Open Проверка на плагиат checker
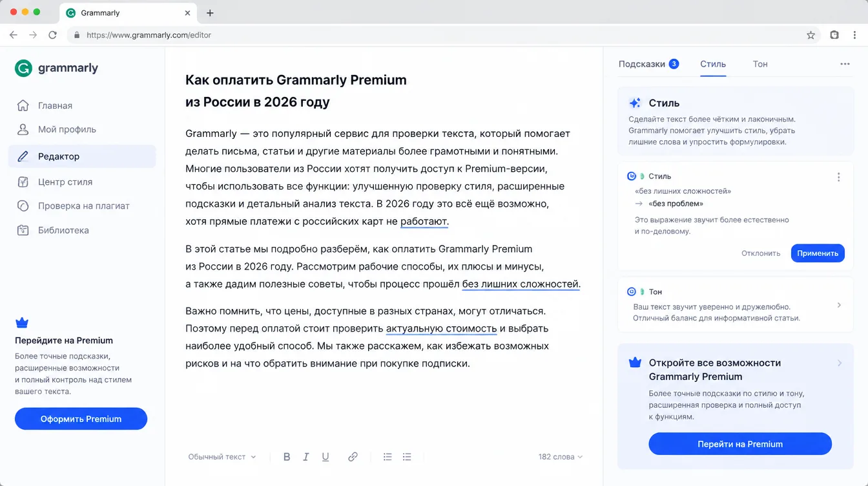The width and height of the screenshot is (868, 486). point(82,206)
